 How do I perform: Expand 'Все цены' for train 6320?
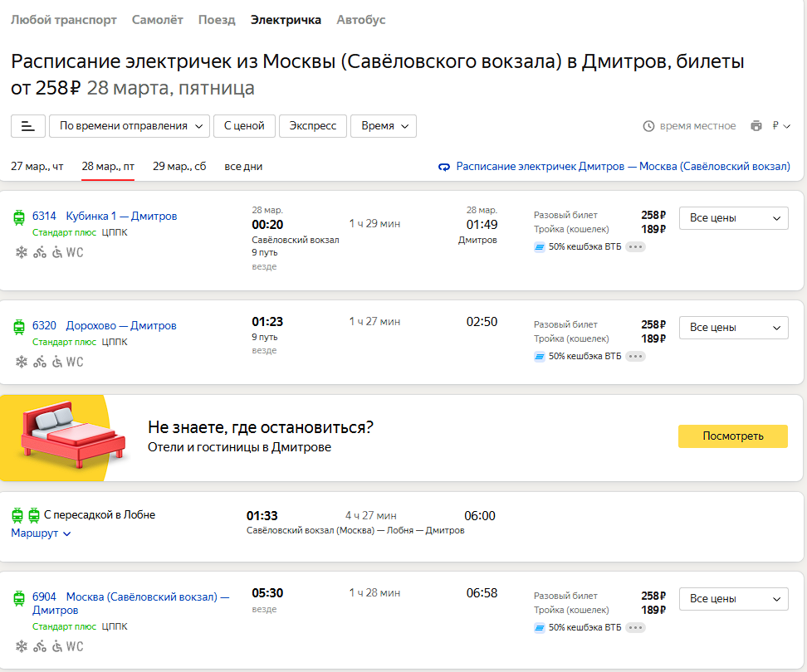[734, 328]
